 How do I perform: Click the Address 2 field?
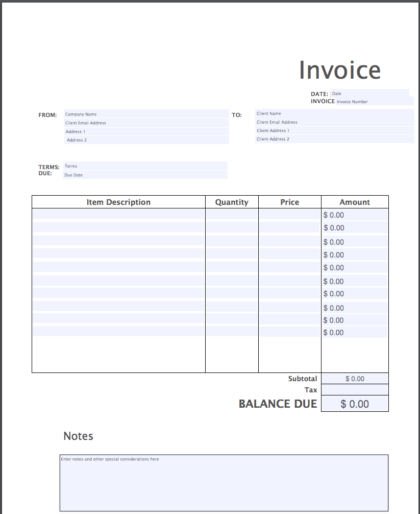coord(145,140)
